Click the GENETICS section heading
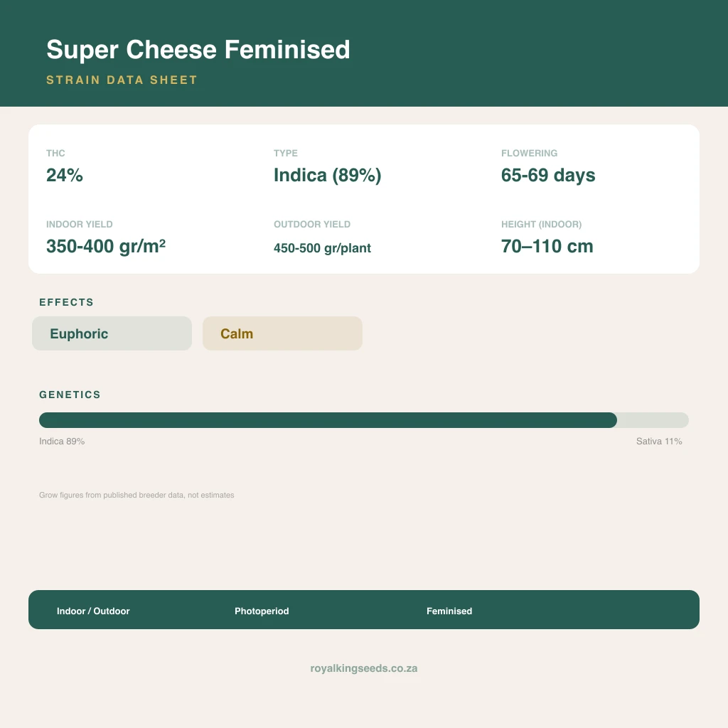This screenshot has width=728, height=728. point(70,395)
